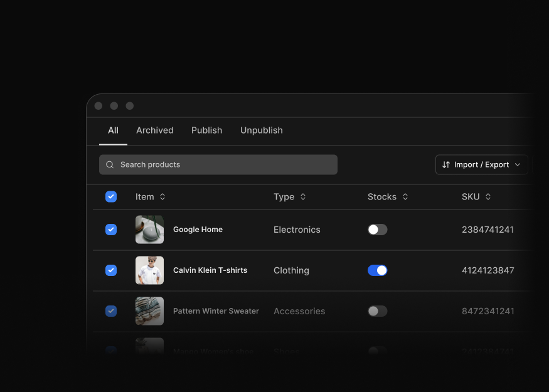Click the Google Home product name

click(x=198, y=230)
